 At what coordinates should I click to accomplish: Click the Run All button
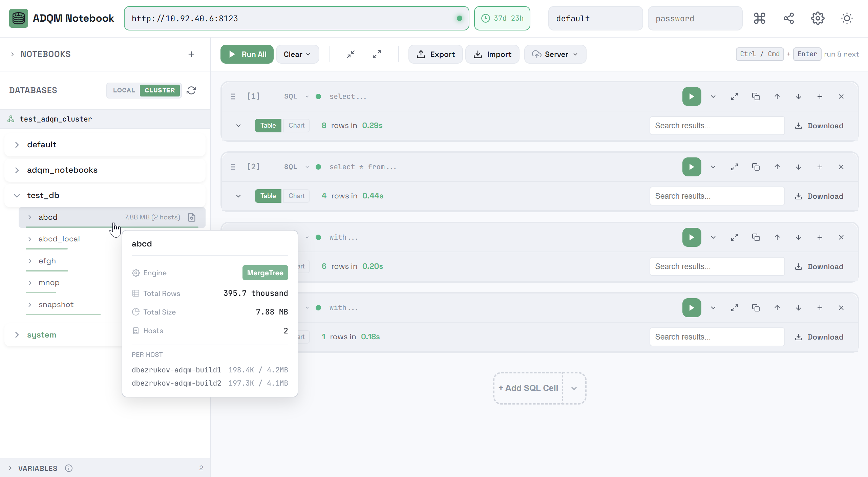click(247, 54)
